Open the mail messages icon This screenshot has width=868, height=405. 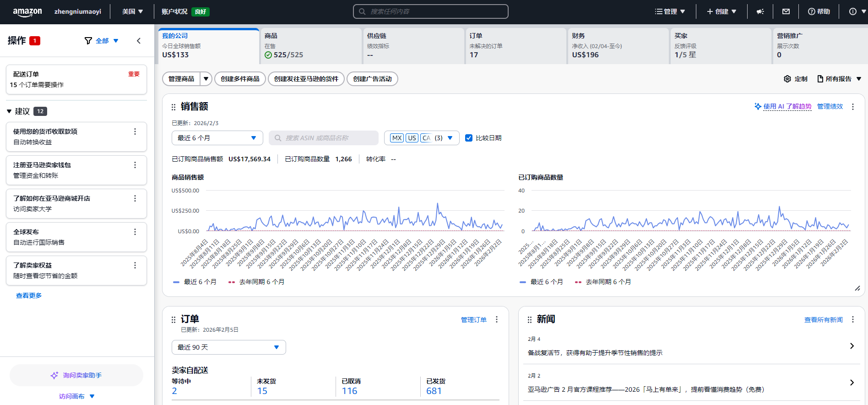786,11
